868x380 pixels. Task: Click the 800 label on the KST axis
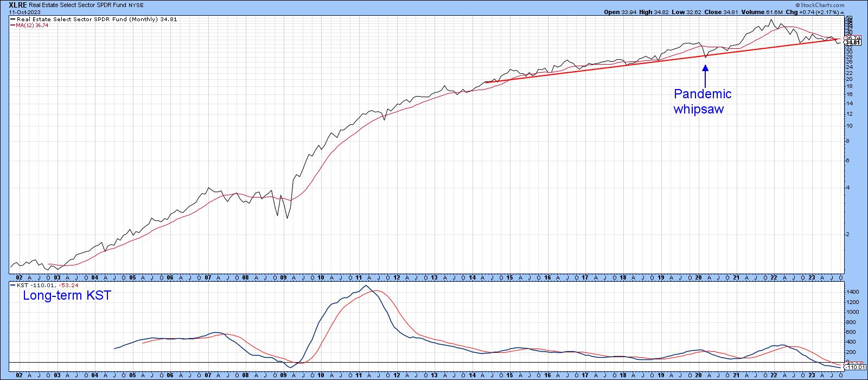click(851, 322)
